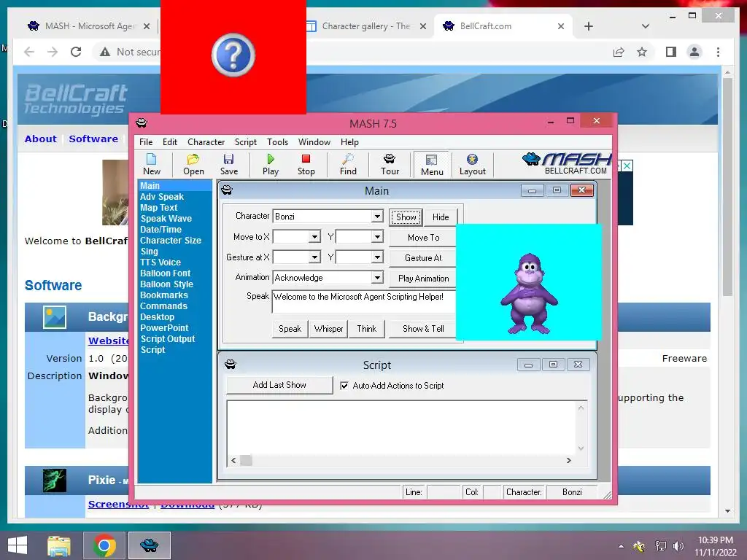Switch to Chrome in the taskbar
The image size is (747, 560).
click(x=104, y=545)
